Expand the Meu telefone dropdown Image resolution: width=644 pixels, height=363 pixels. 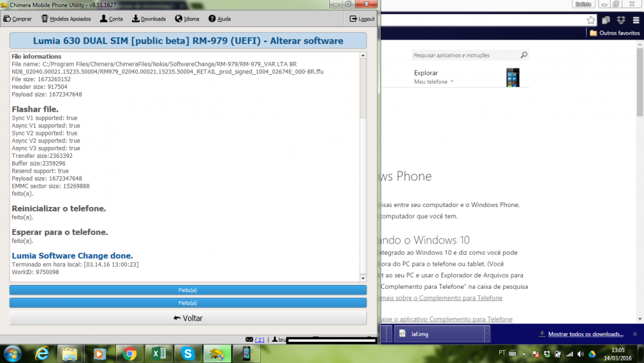tap(433, 82)
